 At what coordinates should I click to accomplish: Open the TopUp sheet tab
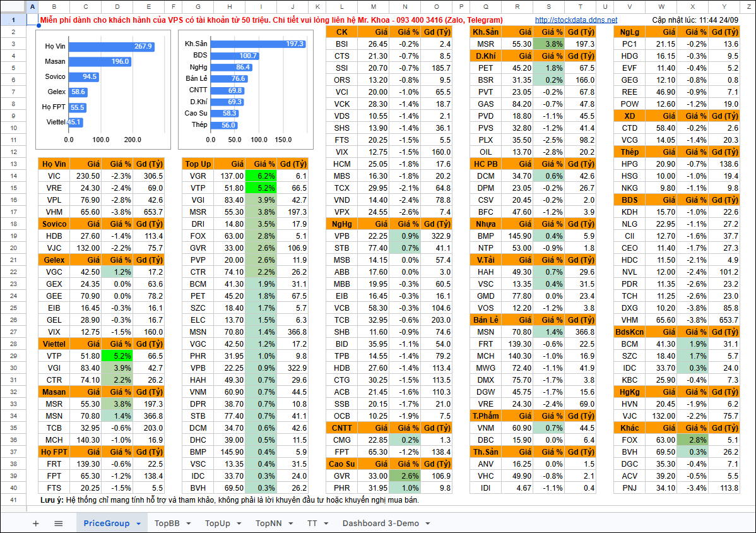[218, 524]
